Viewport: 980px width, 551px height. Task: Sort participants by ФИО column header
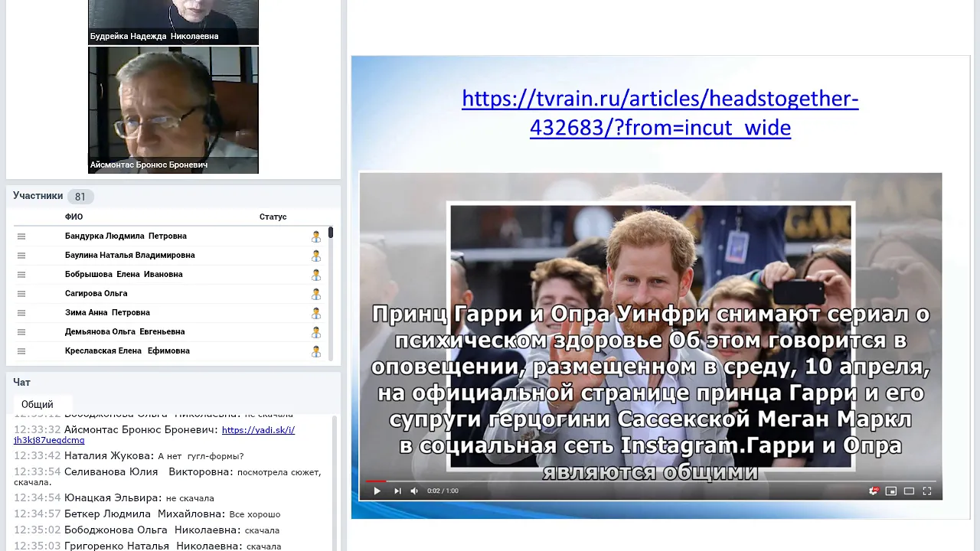[73, 217]
